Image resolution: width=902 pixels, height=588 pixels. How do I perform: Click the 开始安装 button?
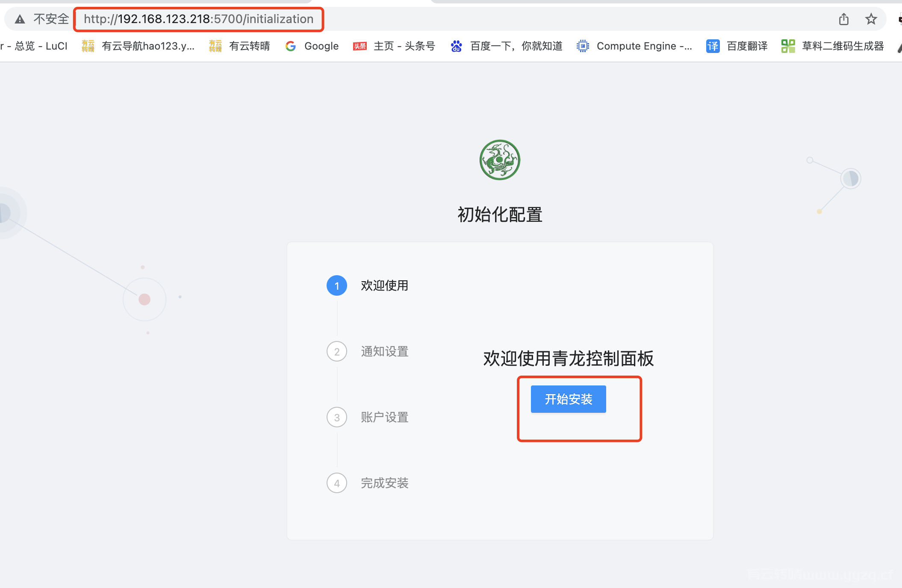(568, 399)
